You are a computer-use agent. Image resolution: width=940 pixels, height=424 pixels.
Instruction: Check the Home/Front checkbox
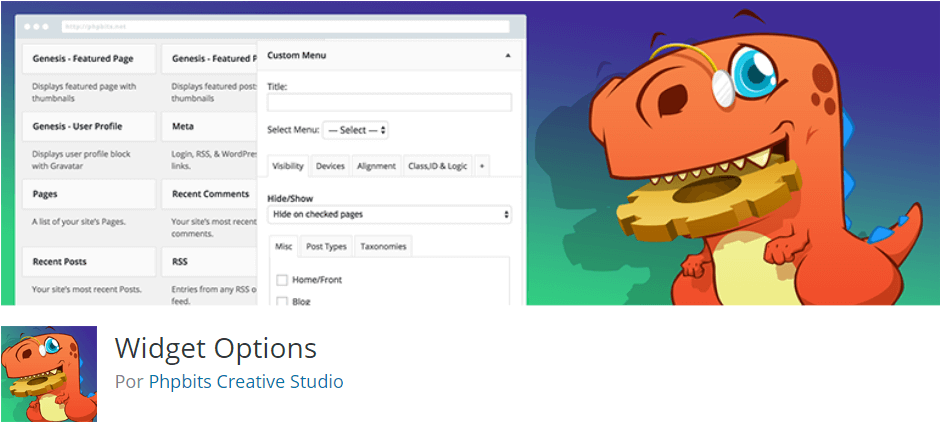pos(282,280)
